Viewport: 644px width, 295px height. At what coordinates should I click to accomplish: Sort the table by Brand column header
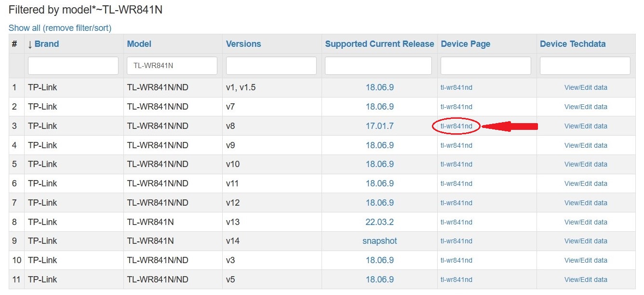[x=46, y=44]
